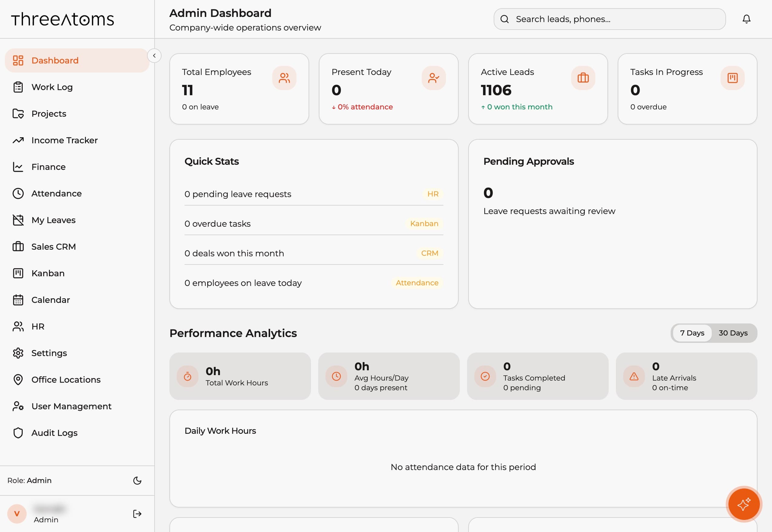Click the log out icon next to the Admin profile
The height and width of the screenshot is (532, 772).
pyautogui.click(x=137, y=514)
